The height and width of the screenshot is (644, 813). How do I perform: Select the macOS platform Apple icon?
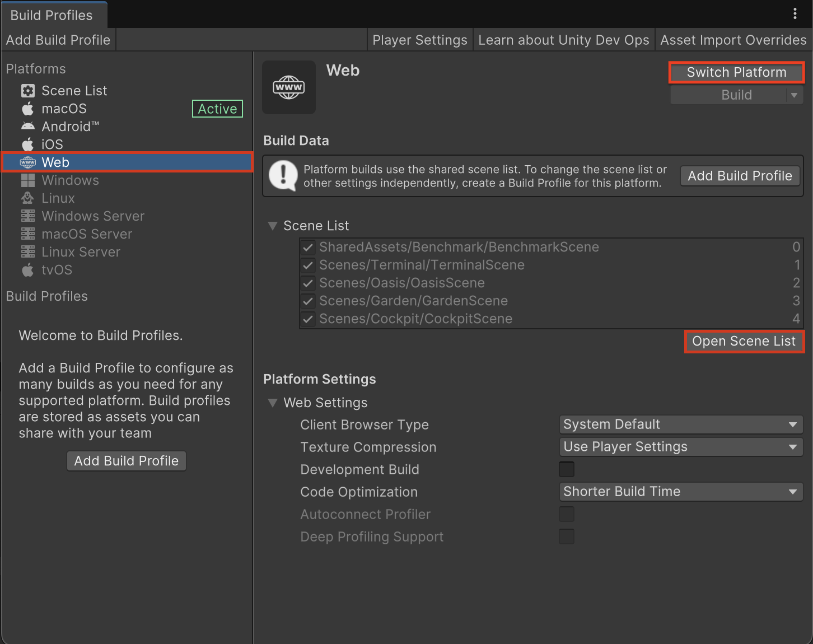(x=27, y=109)
